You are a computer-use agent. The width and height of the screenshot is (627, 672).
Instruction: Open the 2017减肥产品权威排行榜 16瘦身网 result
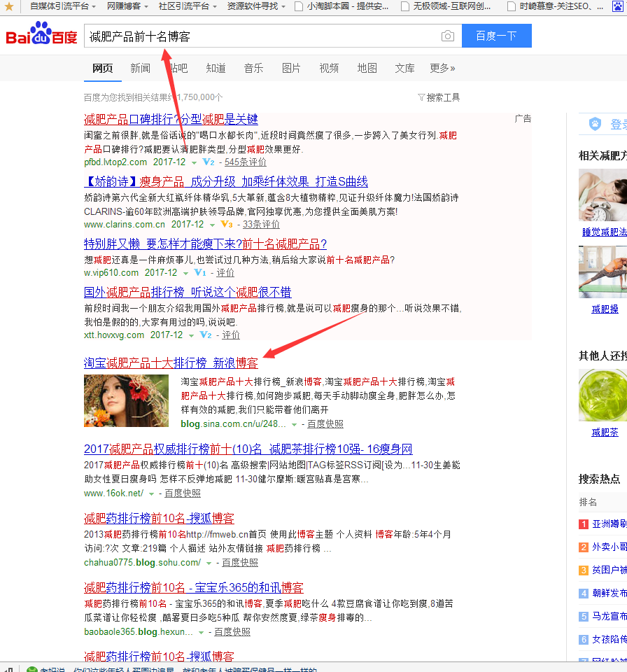248,449
